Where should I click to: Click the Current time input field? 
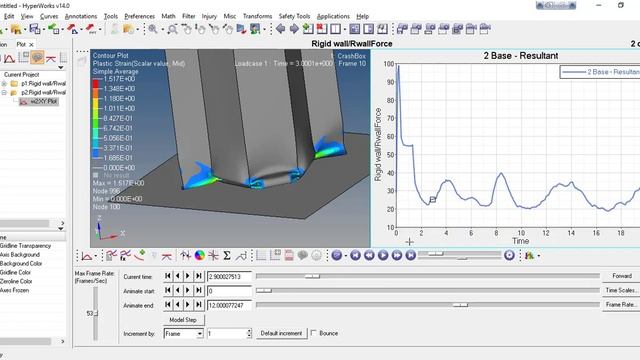click(x=229, y=277)
